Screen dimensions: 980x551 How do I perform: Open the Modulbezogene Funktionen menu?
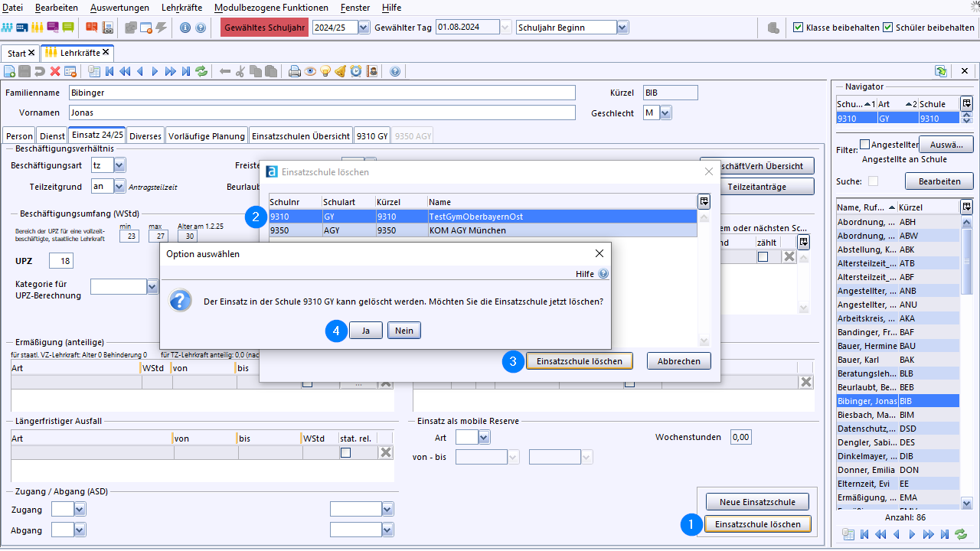pyautogui.click(x=271, y=7)
